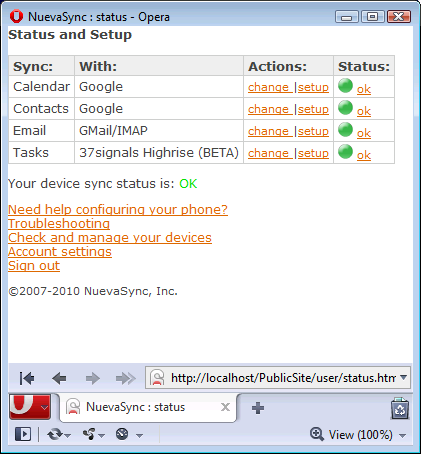Close the NuevaSync : status tab
Image resolution: width=421 pixels, height=454 pixels.
pos(225,407)
